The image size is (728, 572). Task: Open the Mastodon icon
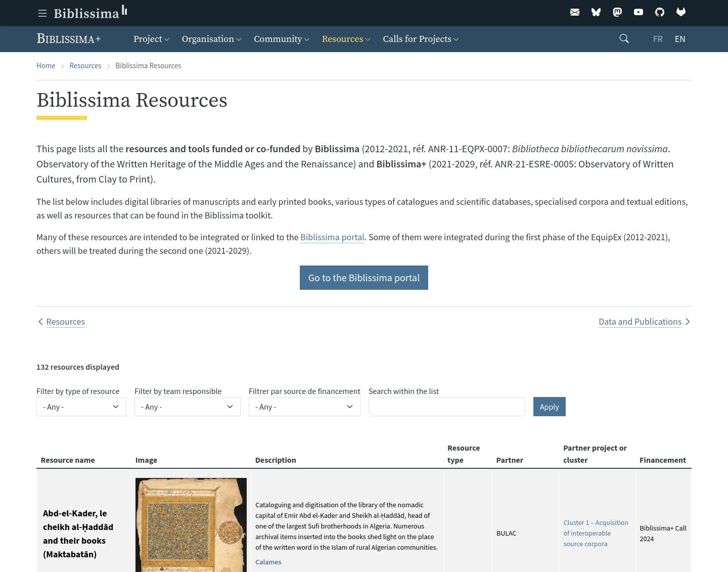(617, 12)
